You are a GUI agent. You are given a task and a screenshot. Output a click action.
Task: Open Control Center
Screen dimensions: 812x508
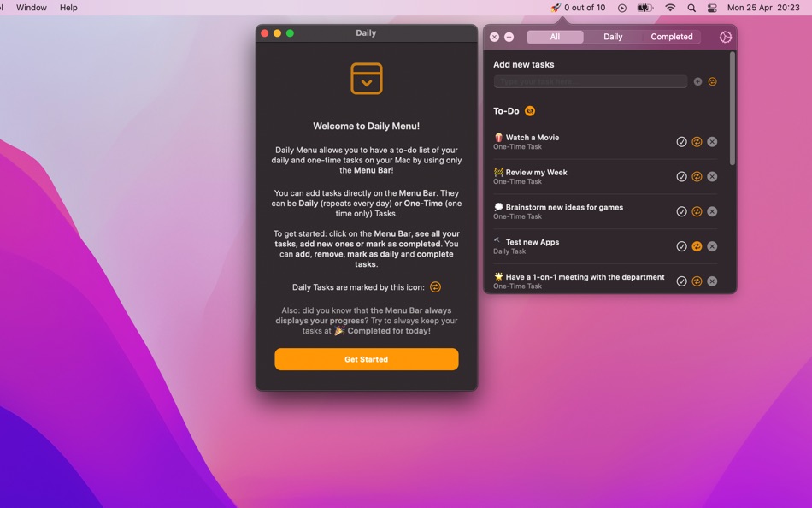pos(712,8)
